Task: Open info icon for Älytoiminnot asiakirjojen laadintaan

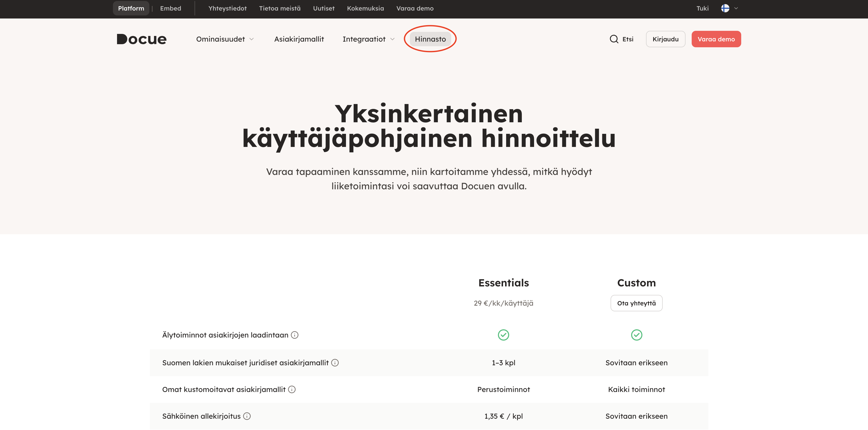Action: tap(294, 335)
